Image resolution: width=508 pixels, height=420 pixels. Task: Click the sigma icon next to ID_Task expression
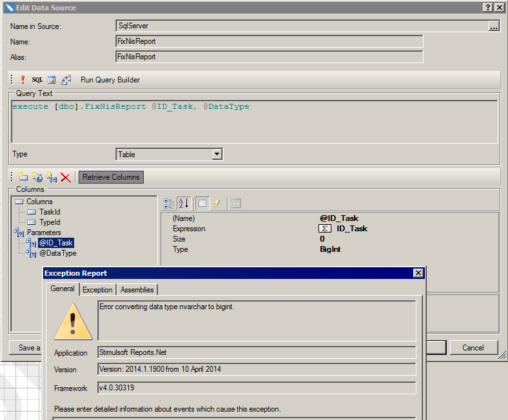(325, 229)
